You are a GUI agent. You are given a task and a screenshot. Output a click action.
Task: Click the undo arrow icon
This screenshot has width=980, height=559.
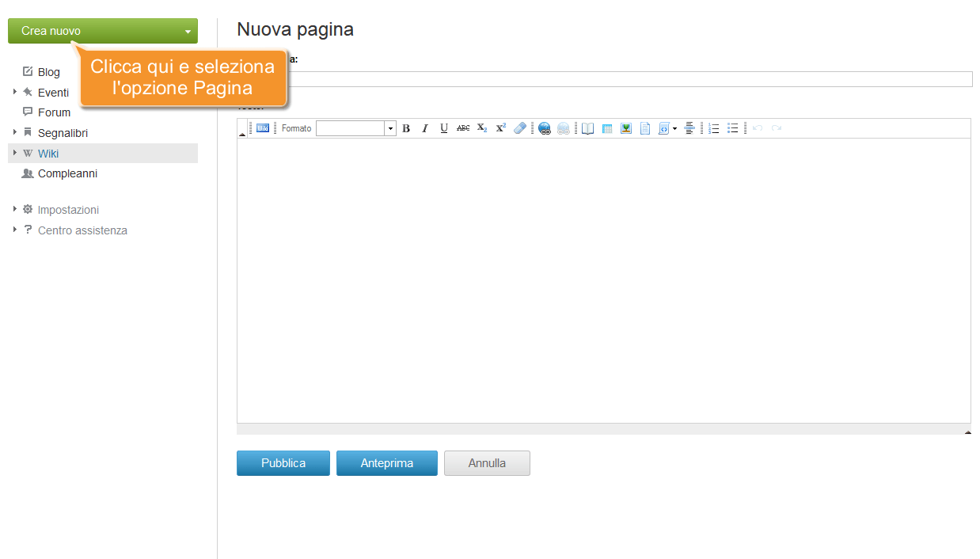(758, 128)
